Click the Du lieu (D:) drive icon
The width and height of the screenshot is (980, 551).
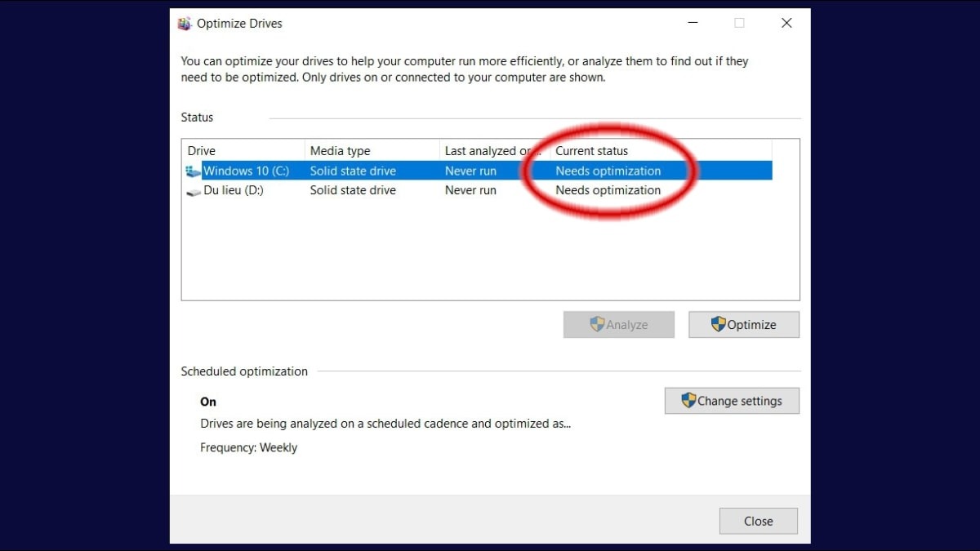click(x=194, y=191)
